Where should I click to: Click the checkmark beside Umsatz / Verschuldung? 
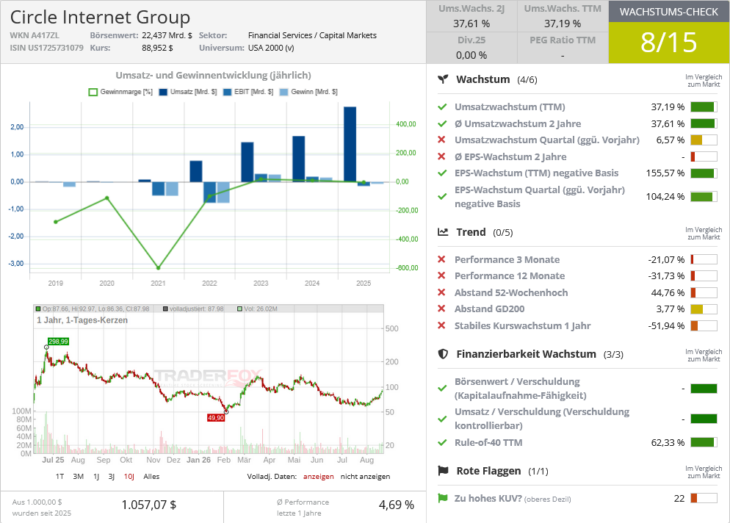pyautogui.click(x=442, y=419)
